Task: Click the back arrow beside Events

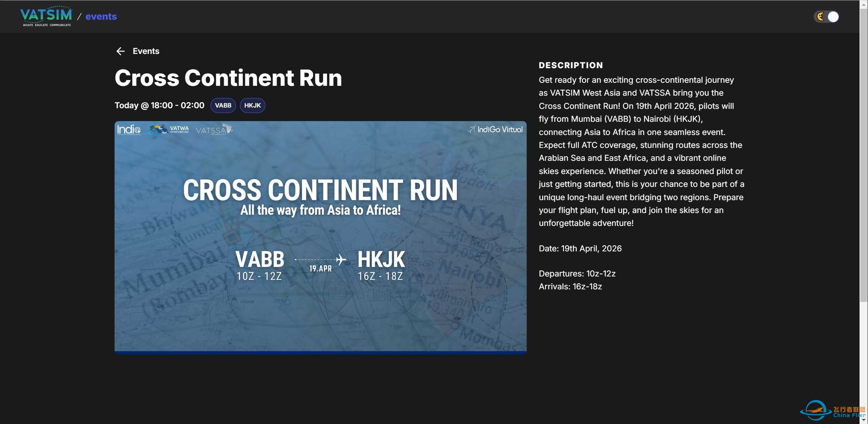Action: click(x=121, y=51)
